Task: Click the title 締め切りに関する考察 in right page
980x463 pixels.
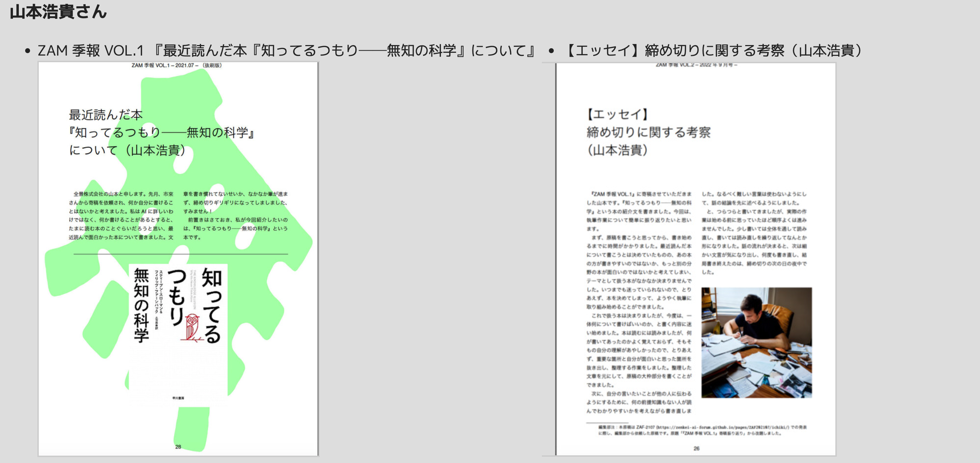Action: (x=648, y=132)
